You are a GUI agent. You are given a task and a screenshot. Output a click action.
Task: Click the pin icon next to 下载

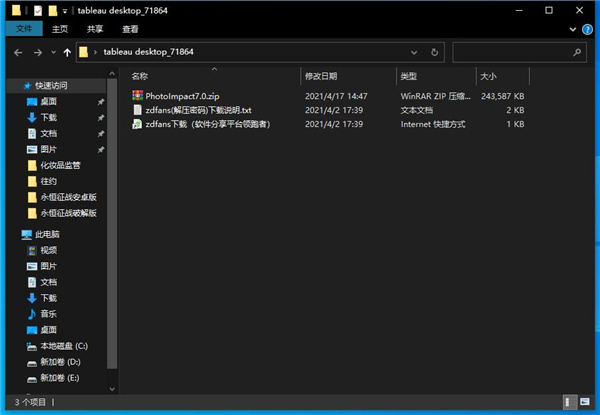coord(101,118)
